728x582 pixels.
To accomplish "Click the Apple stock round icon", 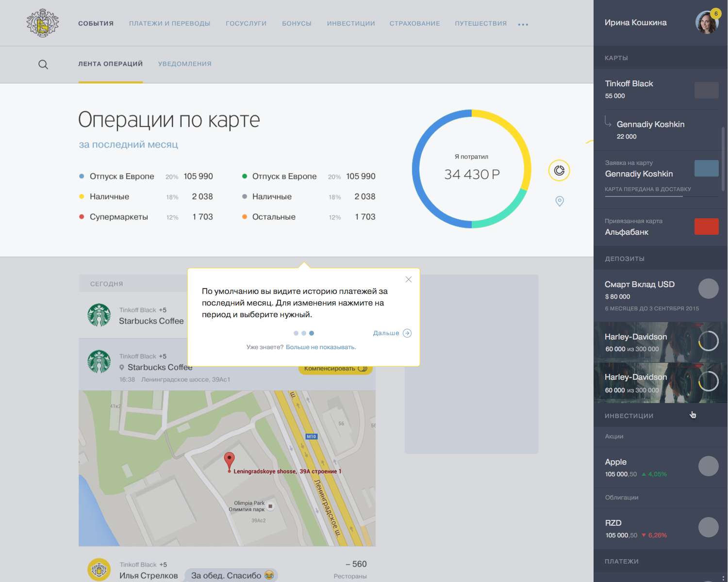I will point(708,466).
